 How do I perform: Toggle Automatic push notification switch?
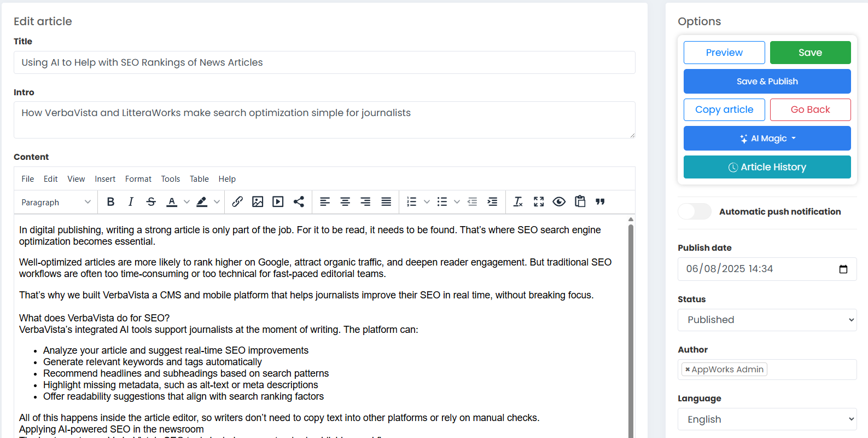pyautogui.click(x=695, y=211)
